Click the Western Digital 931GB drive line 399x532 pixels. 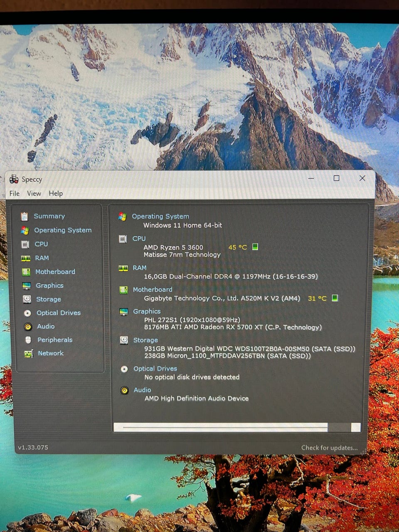tap(250, 349)
